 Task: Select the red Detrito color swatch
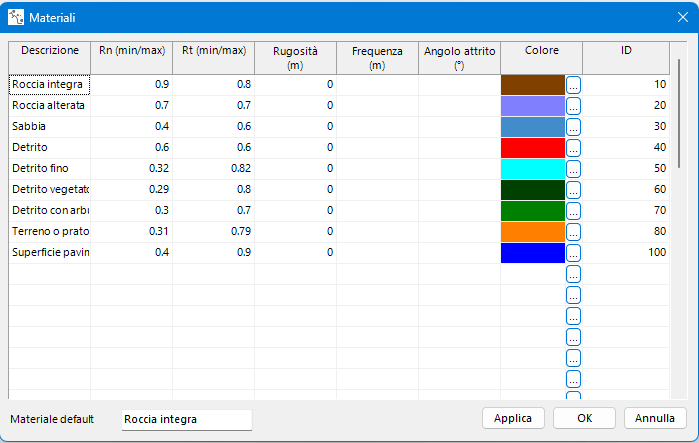point(533,148)
